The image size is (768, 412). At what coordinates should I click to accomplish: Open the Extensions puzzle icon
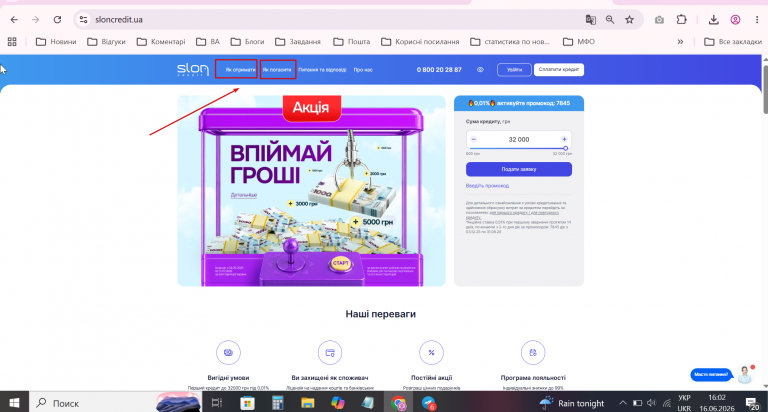pyautogui.click(x=681, y=20)
